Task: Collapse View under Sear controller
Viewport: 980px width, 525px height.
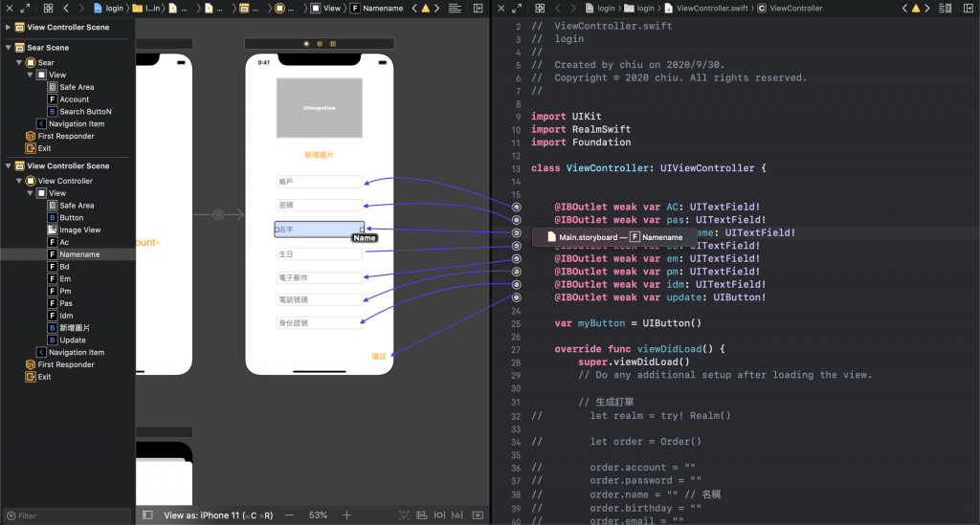Action: pyautogui.click(x=30, y=75)
